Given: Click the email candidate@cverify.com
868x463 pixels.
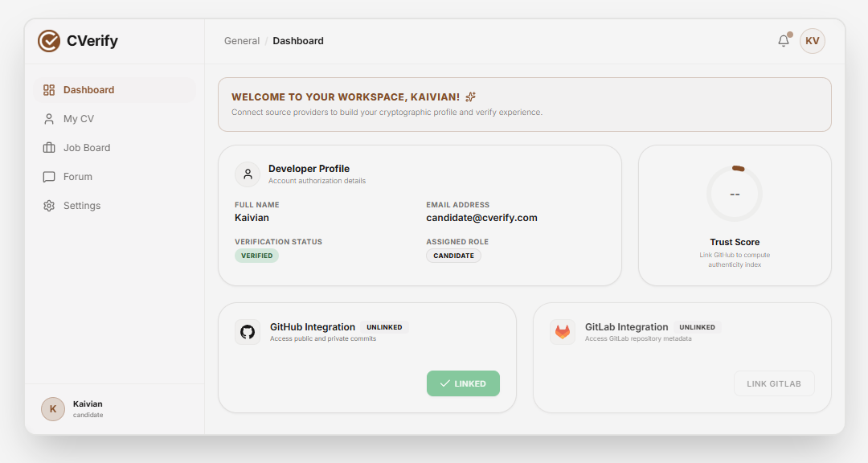Looking at the screenshot, I should pos(481,218).
